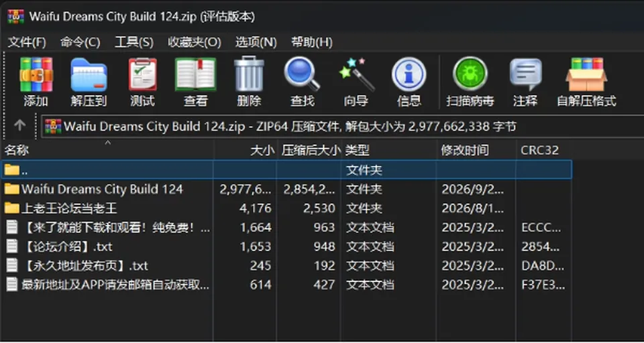Screen dimensions: 644x343
Task: Click CRC32 value DA8D...
Action: point(543,266)
